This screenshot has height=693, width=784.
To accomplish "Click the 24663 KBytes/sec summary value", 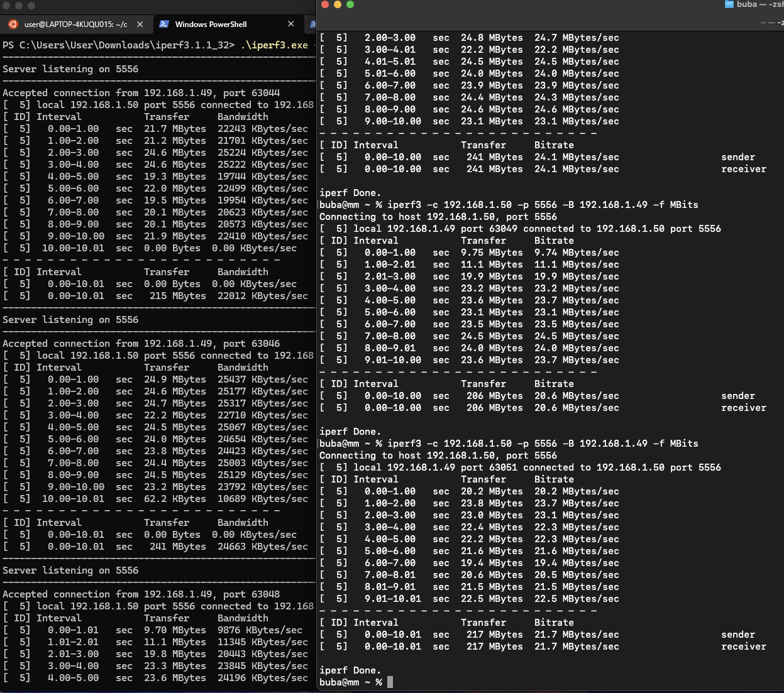I will tap(262, 547).
